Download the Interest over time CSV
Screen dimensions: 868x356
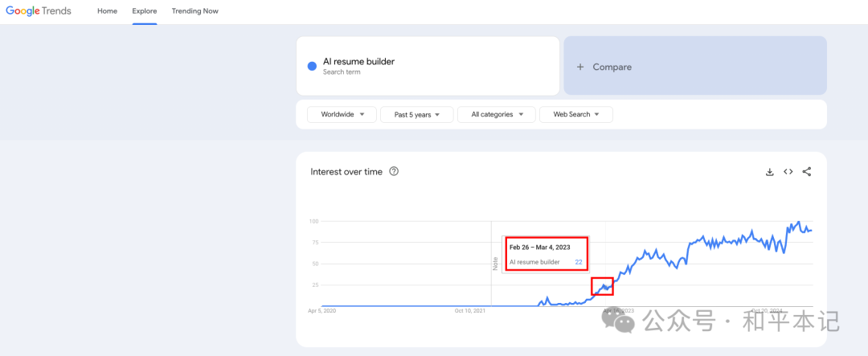769,172
